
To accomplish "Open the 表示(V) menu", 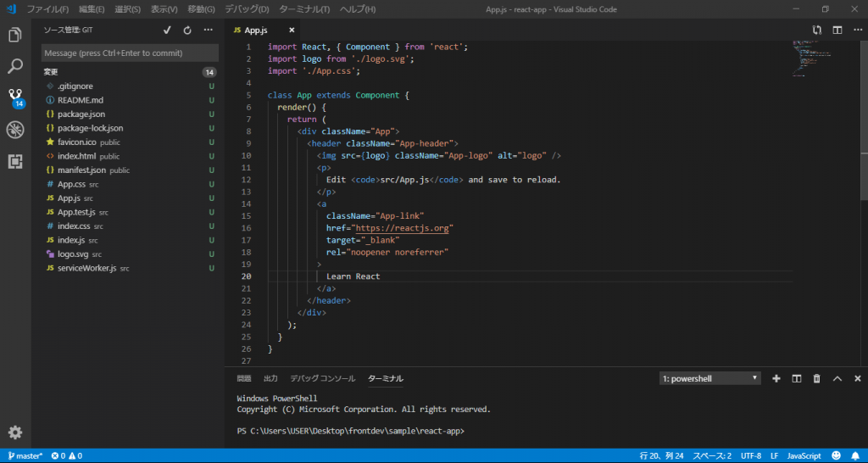I will 164,9.
